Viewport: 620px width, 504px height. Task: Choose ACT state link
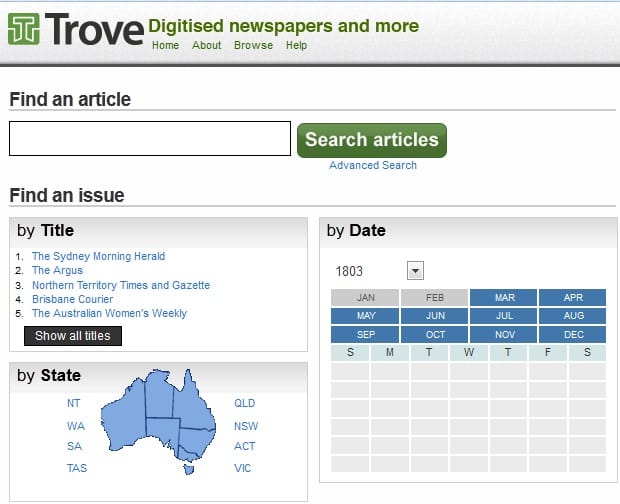point(244,446)
